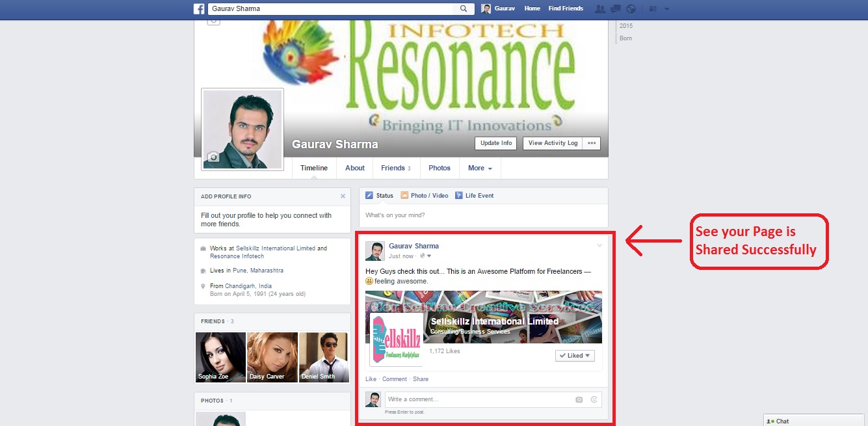Open the emoji picker in comment box

(594, 399)
